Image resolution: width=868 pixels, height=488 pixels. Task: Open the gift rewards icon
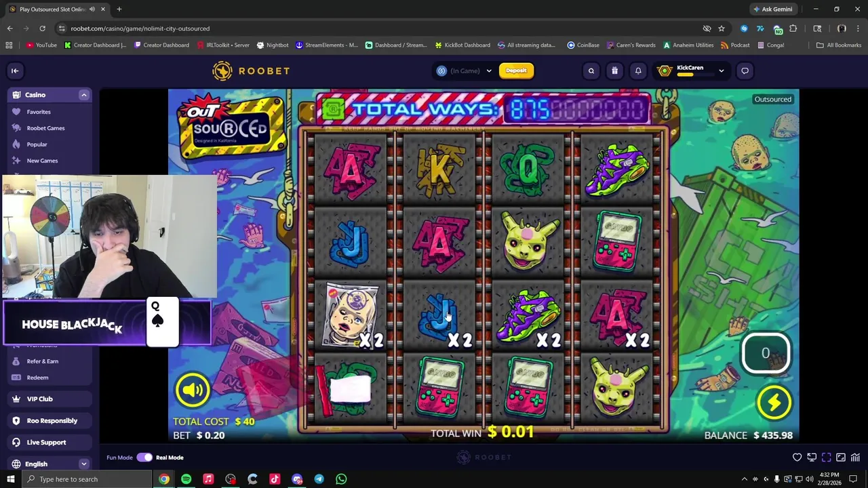tap(614, 70)
